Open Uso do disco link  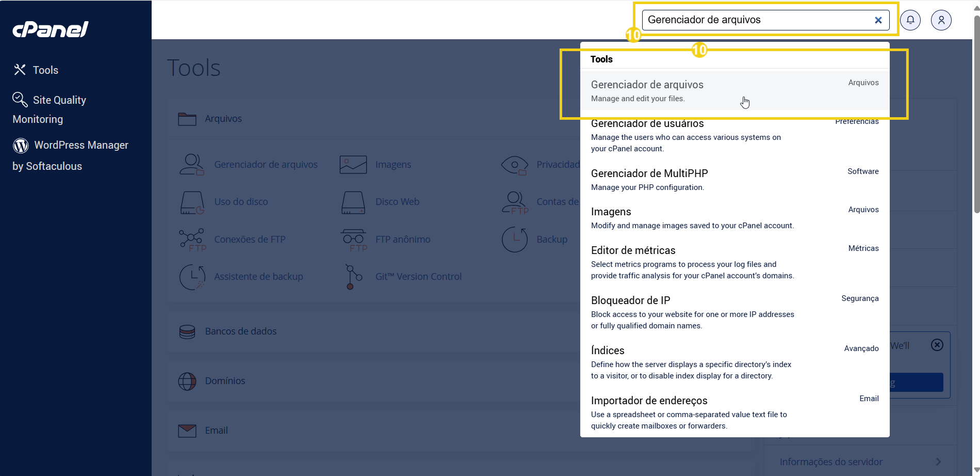[241, 201]
